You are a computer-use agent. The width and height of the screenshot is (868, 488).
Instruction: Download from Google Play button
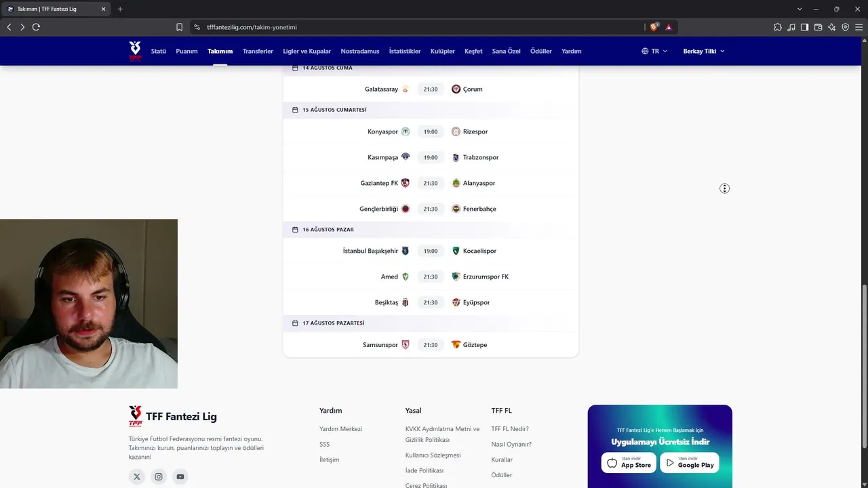coord(690,462)
